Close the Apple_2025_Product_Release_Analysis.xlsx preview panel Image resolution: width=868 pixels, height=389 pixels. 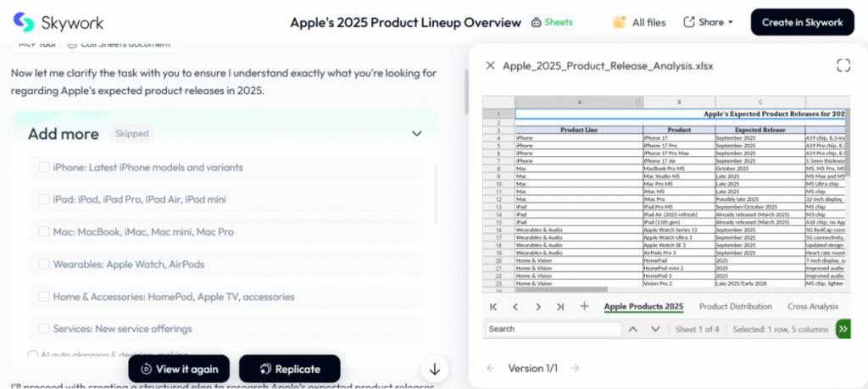[x=490, y=65]
